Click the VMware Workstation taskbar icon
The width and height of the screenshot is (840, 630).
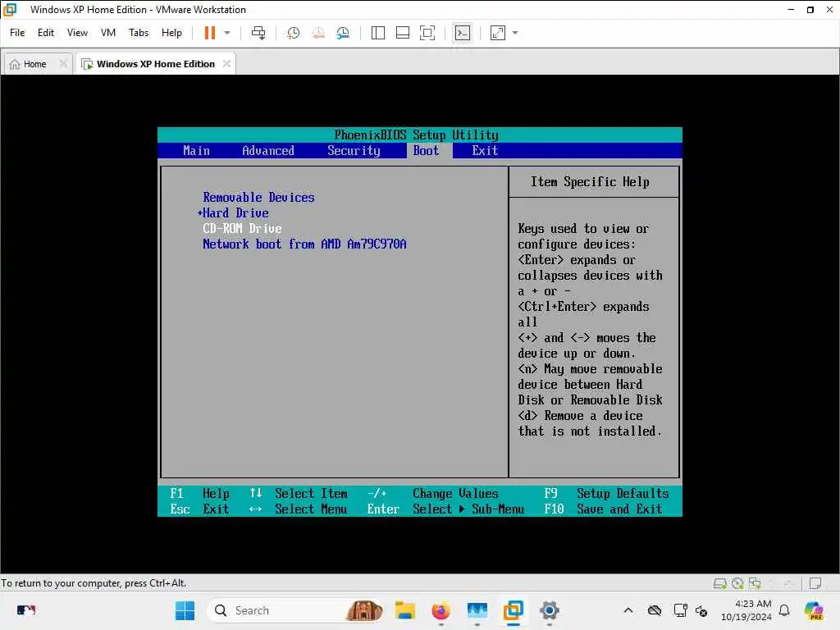coord(514,610)
